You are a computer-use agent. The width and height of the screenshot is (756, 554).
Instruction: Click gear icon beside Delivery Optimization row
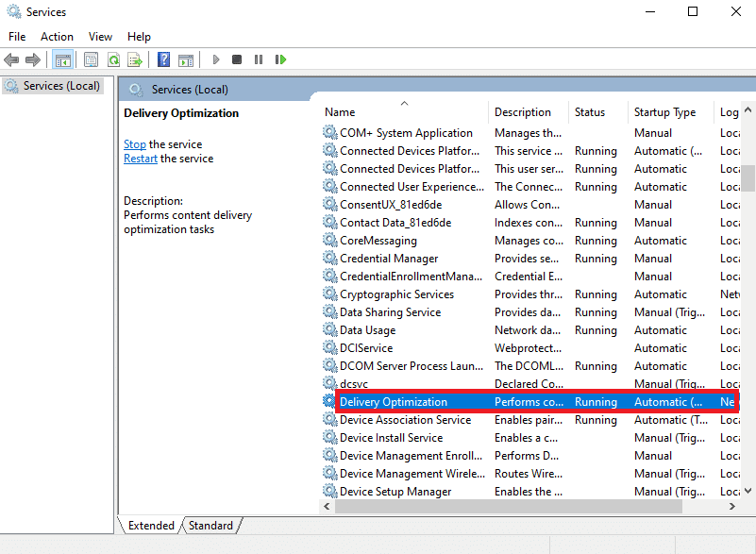click(328, 401)
